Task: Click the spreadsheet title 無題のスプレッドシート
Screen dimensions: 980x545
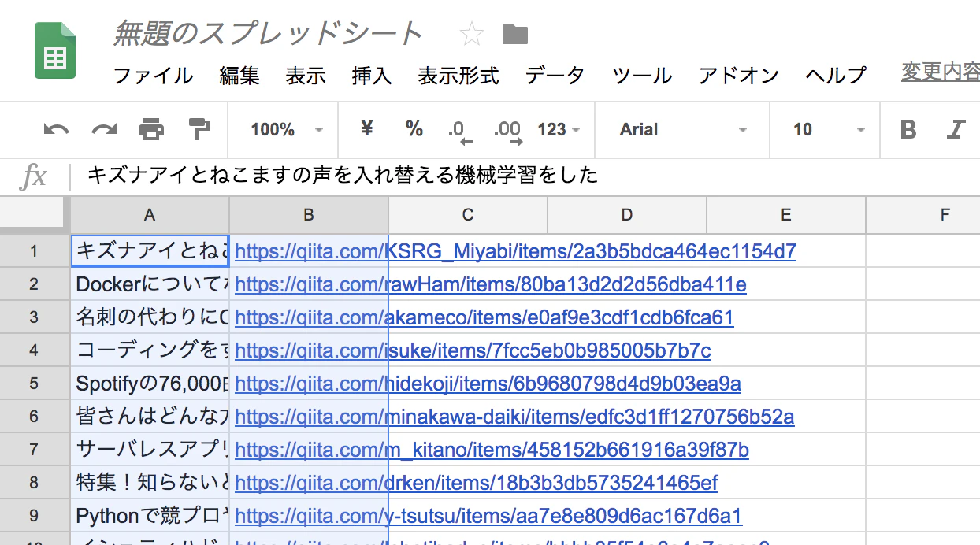Action: point(268,34)
